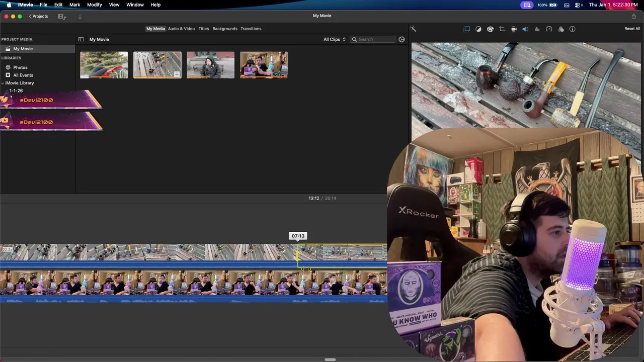Screen dimensions: 644x362
Task: Switch to Titles tab
Action: (x=203, y=29)
